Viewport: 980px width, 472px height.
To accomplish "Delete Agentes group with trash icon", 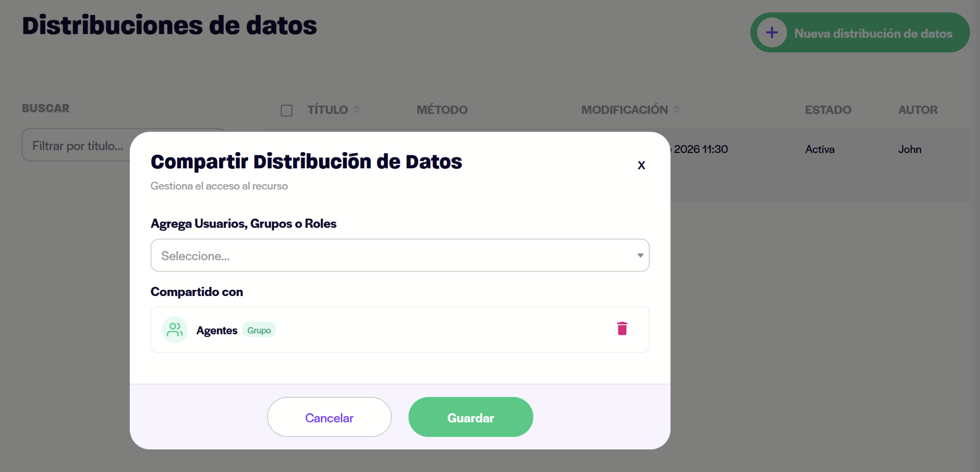I will tap(622, 329).
